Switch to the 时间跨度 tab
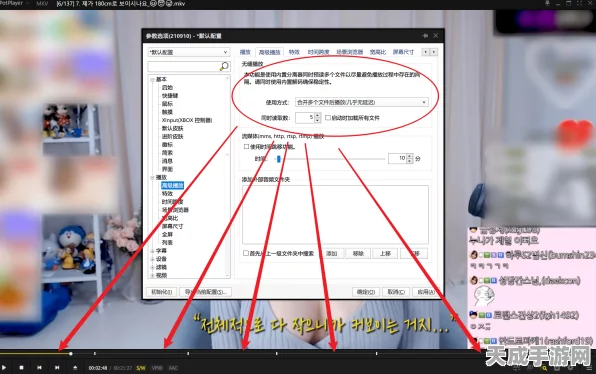The image size is (596, 374). pos(319,52)
